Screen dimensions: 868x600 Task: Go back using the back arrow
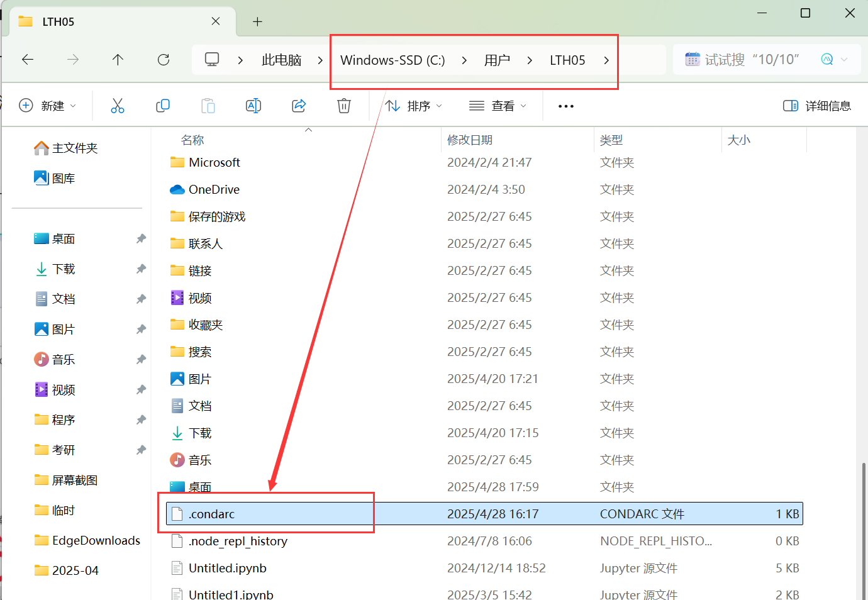[27, 59]
